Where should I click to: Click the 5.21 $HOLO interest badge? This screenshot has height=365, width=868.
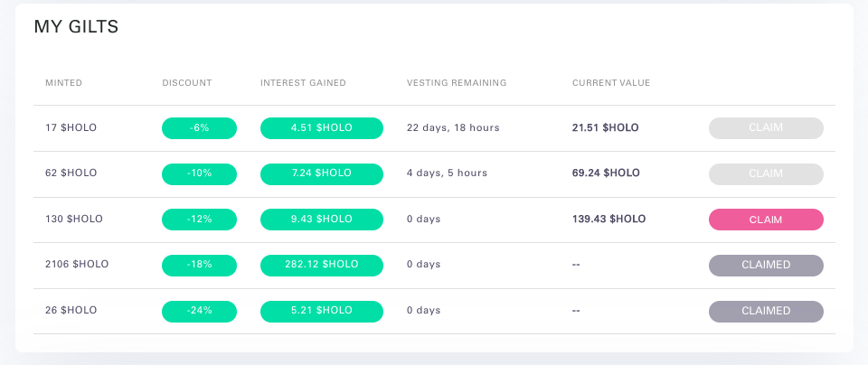321,311
